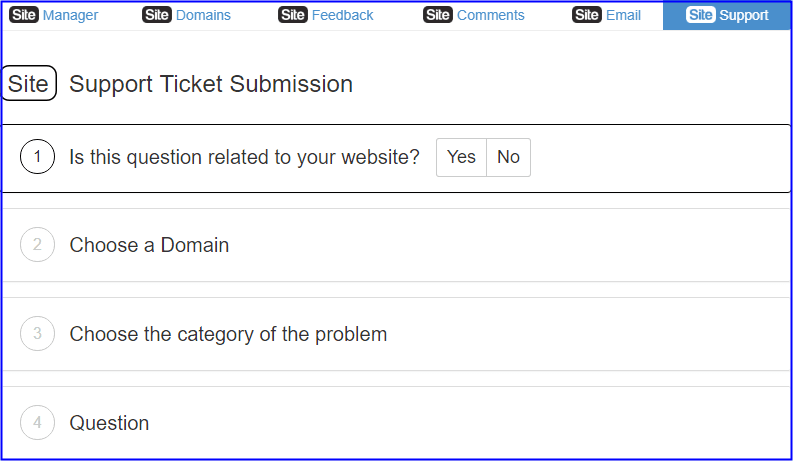Open the Comments link
Image resolution: width=793 pixels, height=461 pixels.
click(x=491, y=15)
